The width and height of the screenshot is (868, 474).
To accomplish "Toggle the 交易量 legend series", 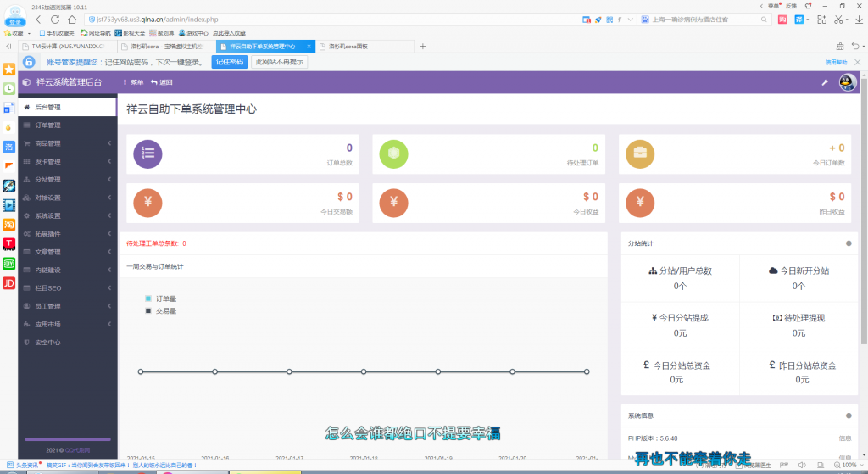I will point(161,311).
